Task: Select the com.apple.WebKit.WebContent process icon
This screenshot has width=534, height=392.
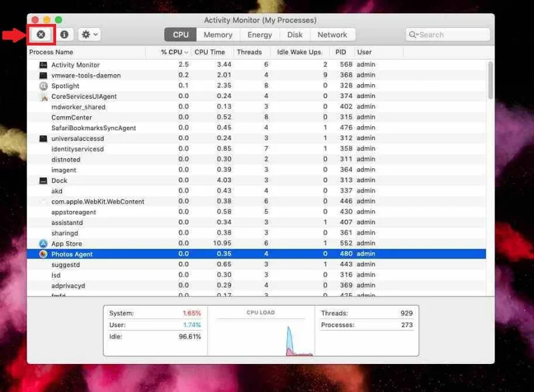Action: pos(43,201)
